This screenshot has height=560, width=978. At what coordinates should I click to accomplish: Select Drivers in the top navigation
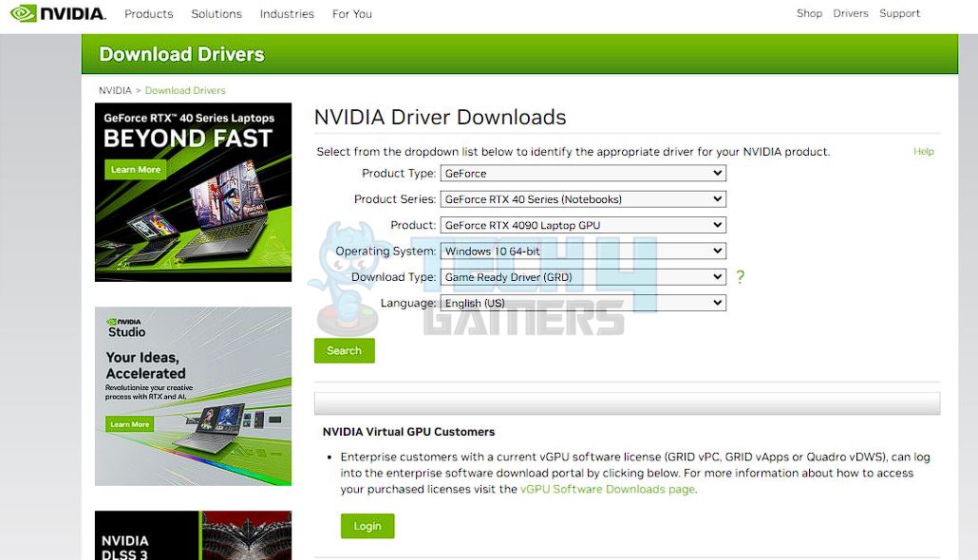tap(850, 13)
